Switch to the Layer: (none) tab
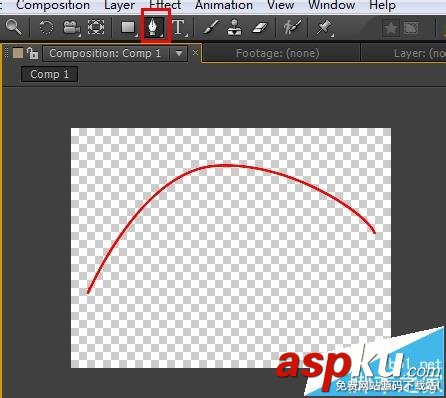 419,53
